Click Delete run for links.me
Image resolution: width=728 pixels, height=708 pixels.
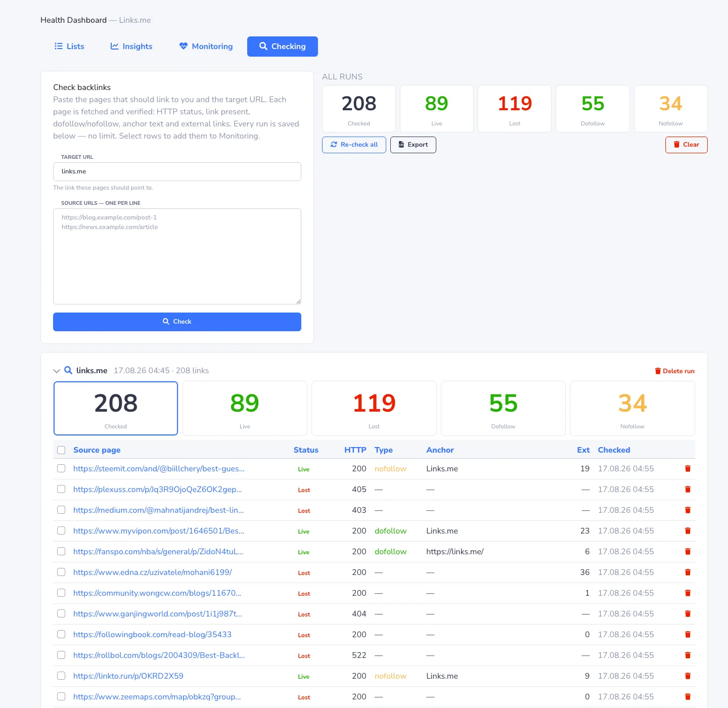[674, 371]
